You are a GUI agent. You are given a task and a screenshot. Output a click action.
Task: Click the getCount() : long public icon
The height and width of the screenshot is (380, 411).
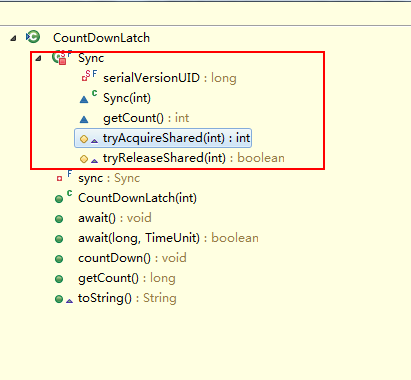[59, 279]
